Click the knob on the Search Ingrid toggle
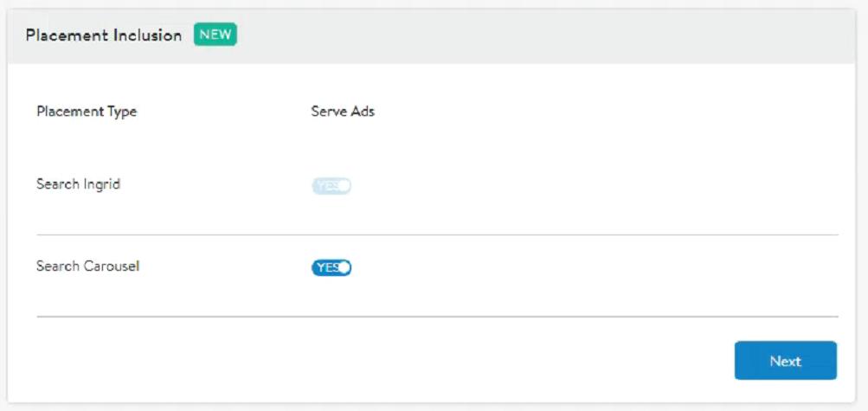Image resolution: width=868 pixels, height=411 pixels. coord(344,185)
